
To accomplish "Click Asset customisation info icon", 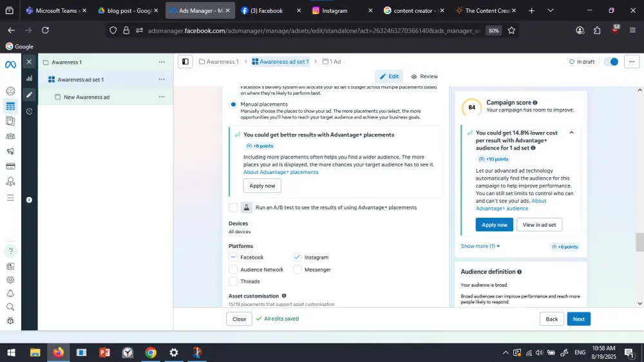I will (284, 296).
